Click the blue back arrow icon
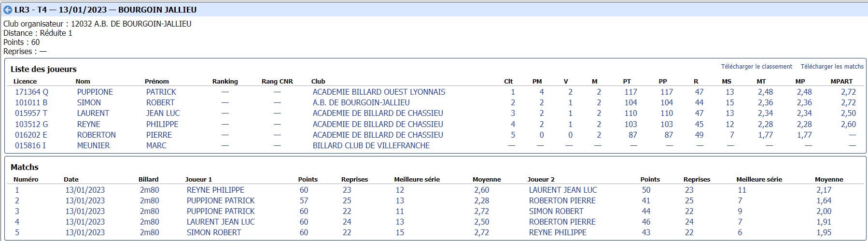 (8, 10)
